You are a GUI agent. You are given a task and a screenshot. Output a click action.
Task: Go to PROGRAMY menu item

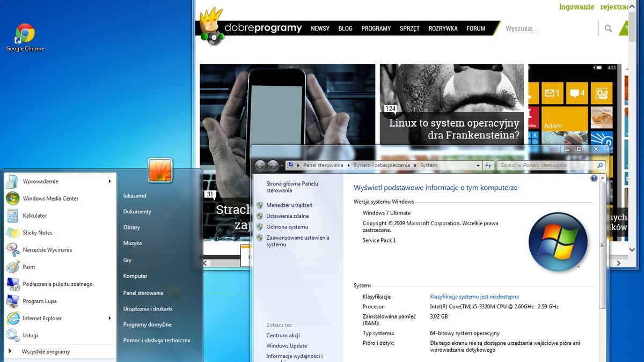tap(376, 28)
